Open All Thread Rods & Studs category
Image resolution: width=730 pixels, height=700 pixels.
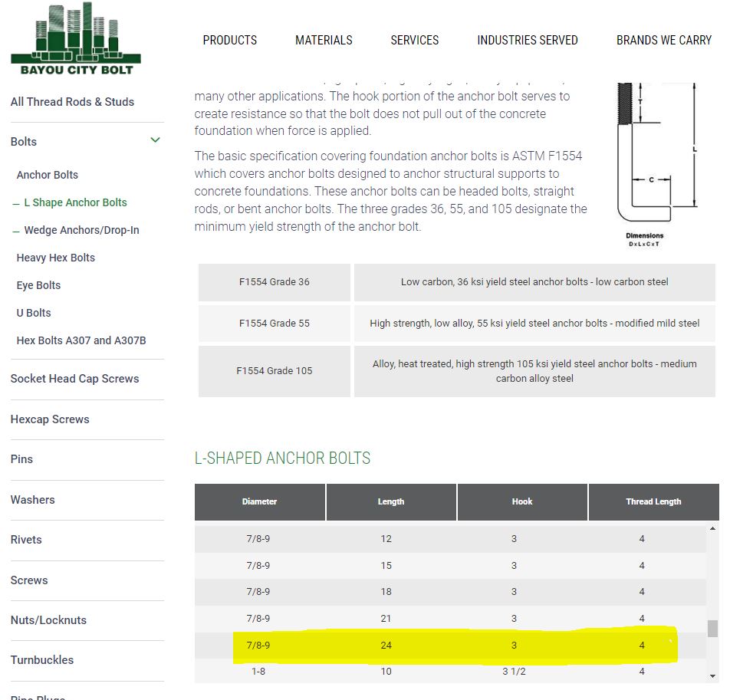(72, 102)
